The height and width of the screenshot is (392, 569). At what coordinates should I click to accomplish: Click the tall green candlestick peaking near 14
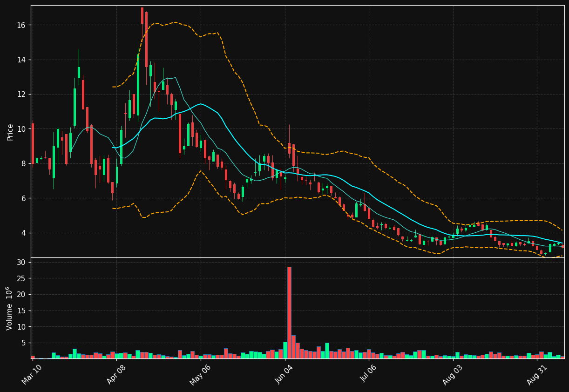tap(138, 85)
